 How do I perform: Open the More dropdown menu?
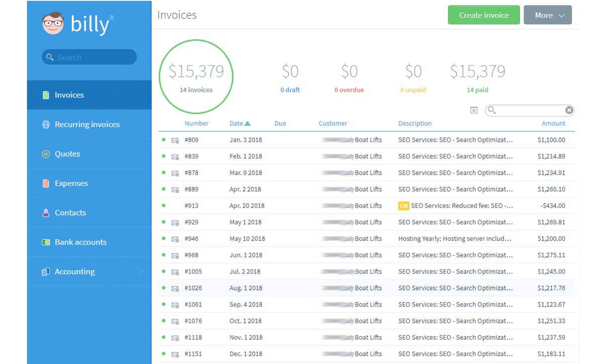point(547,15)
